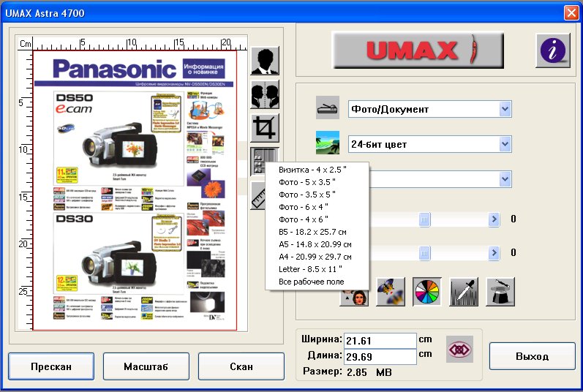Click the magic hat auto-adjust icon
The width and height of the screenshot is (583, 392).
[x=500, y=292]
